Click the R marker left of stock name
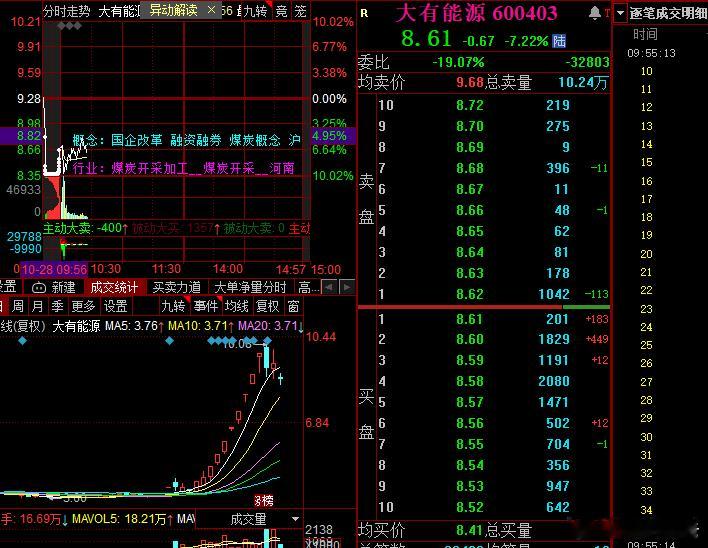708x548 pixels. tap(364, 14)
